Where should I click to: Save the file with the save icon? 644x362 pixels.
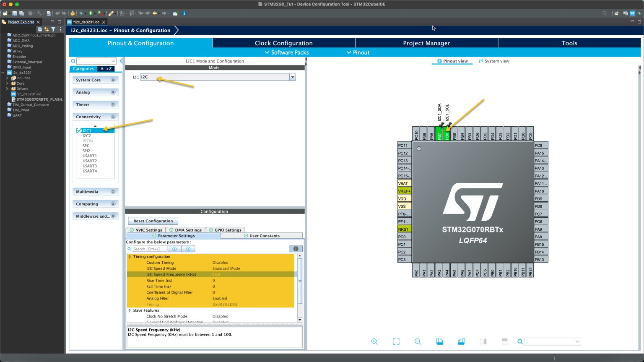[x=15, y=13]
